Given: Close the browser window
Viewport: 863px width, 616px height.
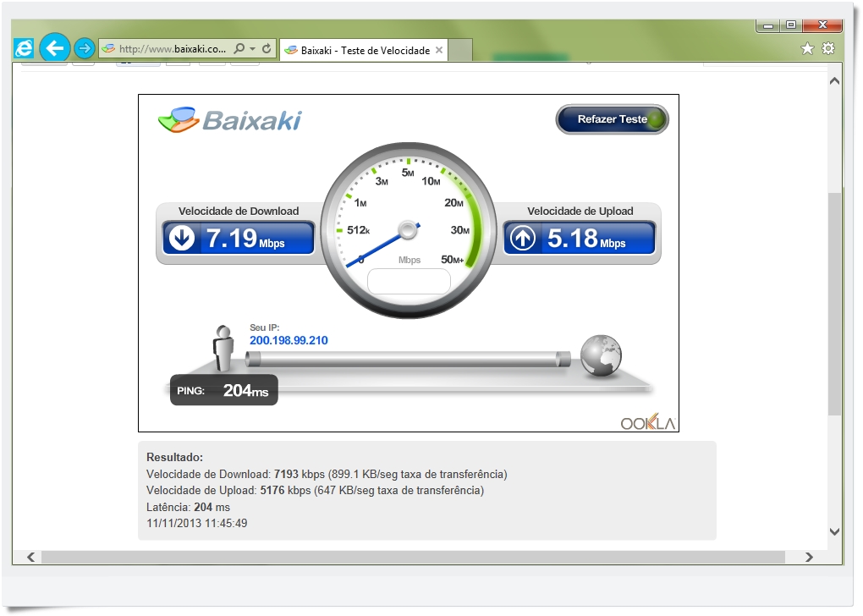Looking at the screenshot, I should [822, 25].
